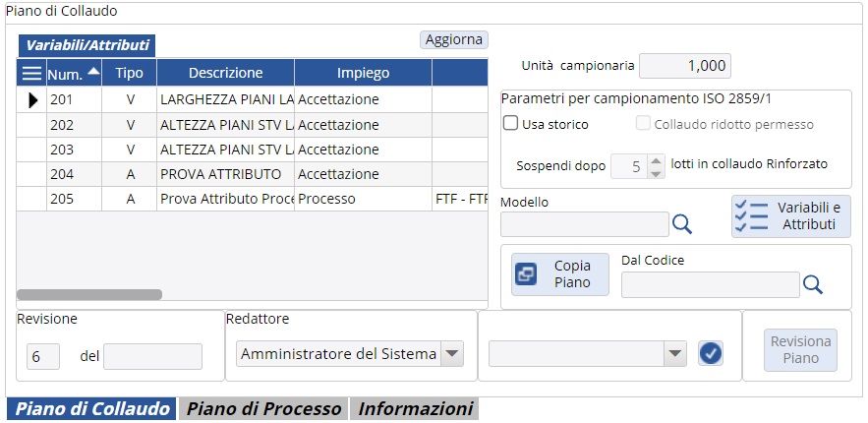Decrease the Sospendi dopo lotti value
The image size is (868, 423).
pyautogui.click(x=656, y=172)
